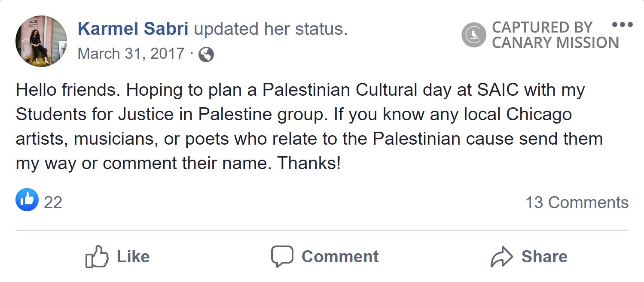Viewport: 644px width, 282px height.
Task: Click the blue thumbs-up reaction icon
Action: (x=27, y=200)
